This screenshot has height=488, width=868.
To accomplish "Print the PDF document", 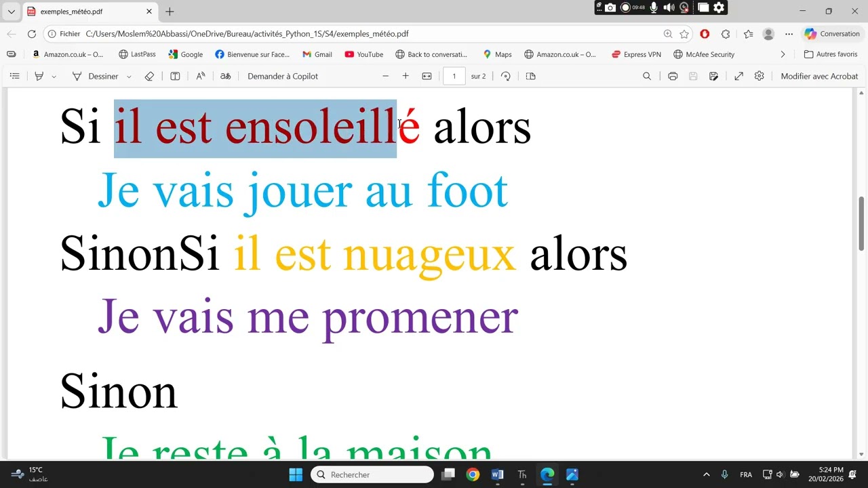I will click(673, 76).
